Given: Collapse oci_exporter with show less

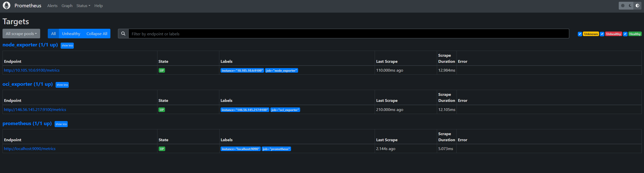Looking at the screenshot, I should (62, 85).
